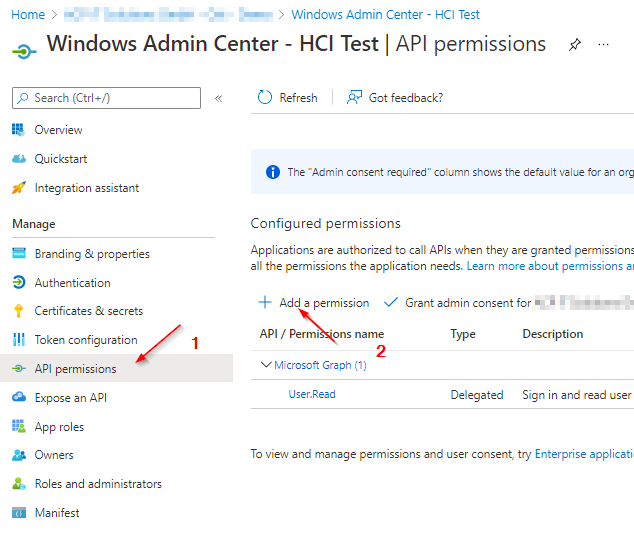The image size is (634, 540).
Task: Click the Roles and administrators icon
Action: click(19, 483)
